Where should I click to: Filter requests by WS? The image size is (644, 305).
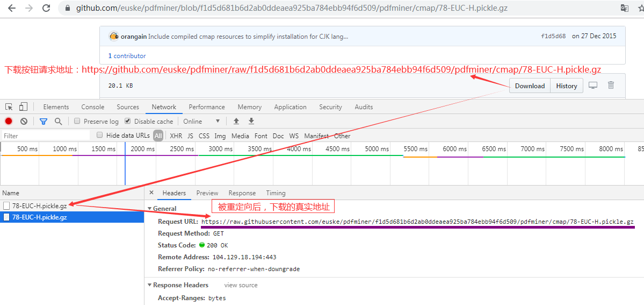[294, 136]
